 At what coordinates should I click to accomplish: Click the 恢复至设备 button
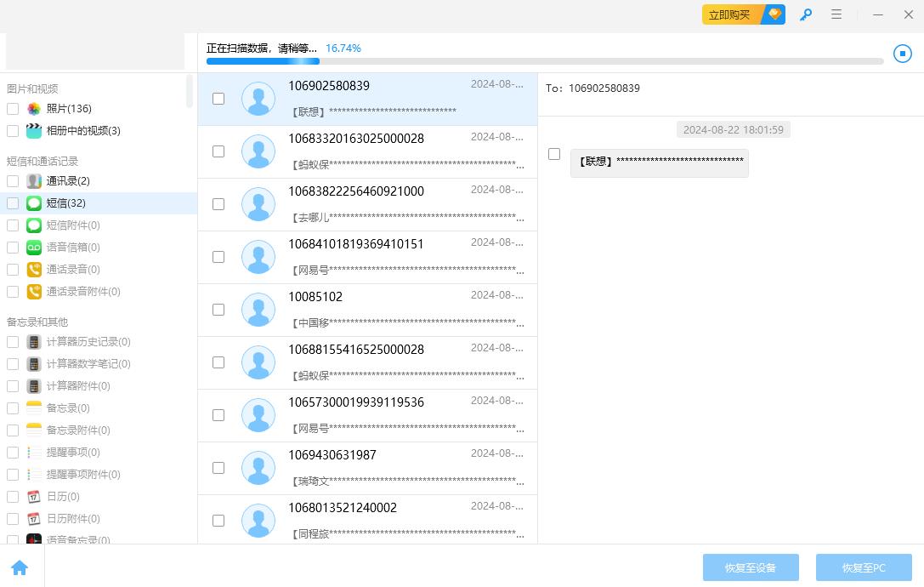click(x=751, y=567)
